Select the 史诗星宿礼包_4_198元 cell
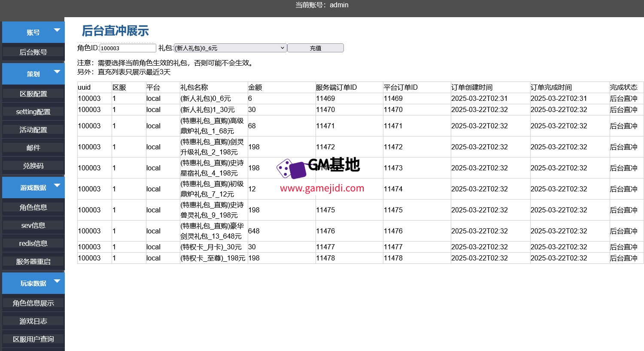644x351 pixels. tap(214, 168)
